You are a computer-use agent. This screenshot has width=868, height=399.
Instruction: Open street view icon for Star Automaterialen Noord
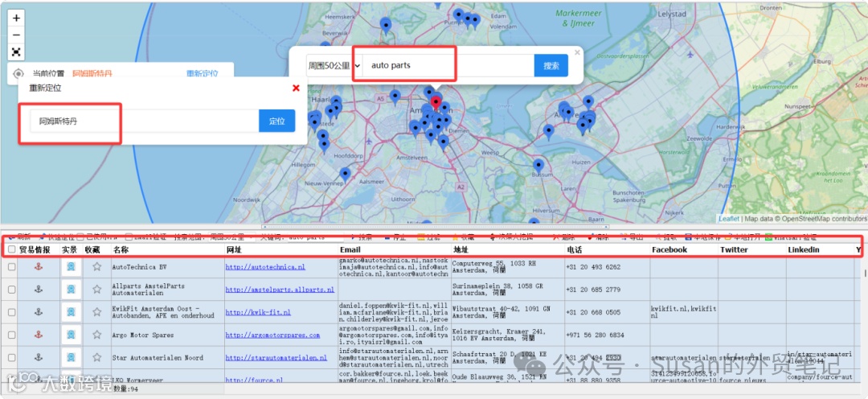tap(71, 357)
